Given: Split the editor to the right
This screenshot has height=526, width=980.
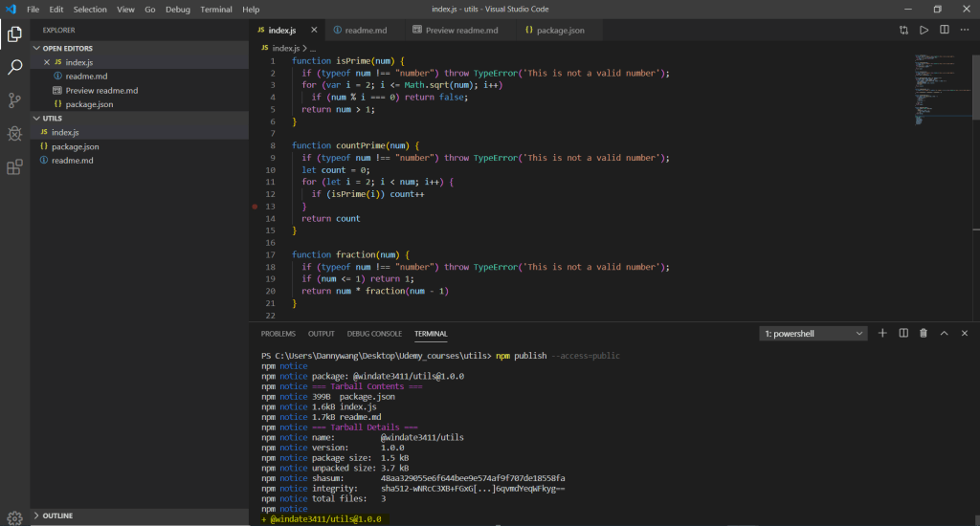Looking at the screenshot, I should point(944,31).
